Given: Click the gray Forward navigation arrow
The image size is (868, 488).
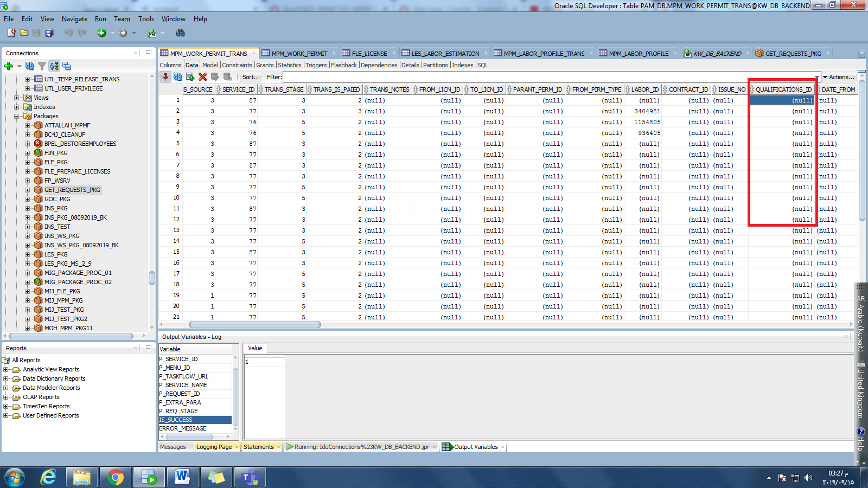Looking at the screenshot, I should point(123,33).
